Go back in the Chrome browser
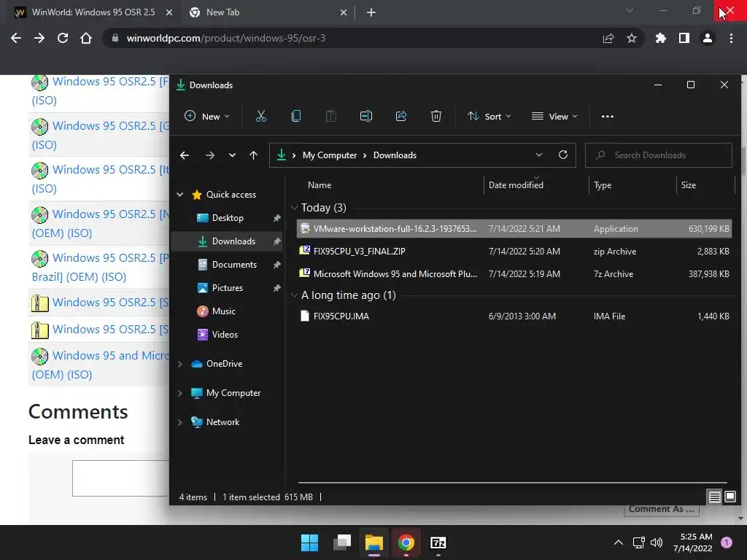Screen dimensions: 747x560 point(16,38)
